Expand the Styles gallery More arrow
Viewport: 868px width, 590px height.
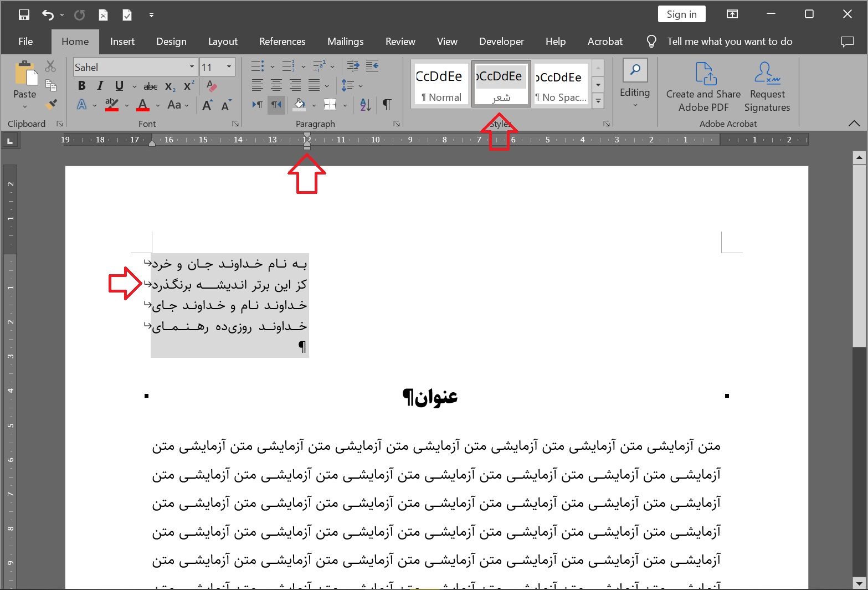click(598, 101)
